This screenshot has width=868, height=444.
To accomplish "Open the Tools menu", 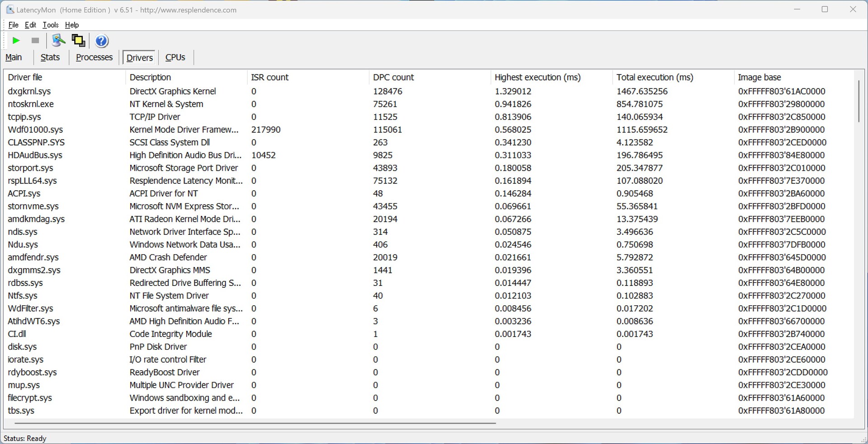I will pyautogui.click(x=51, y=25).
